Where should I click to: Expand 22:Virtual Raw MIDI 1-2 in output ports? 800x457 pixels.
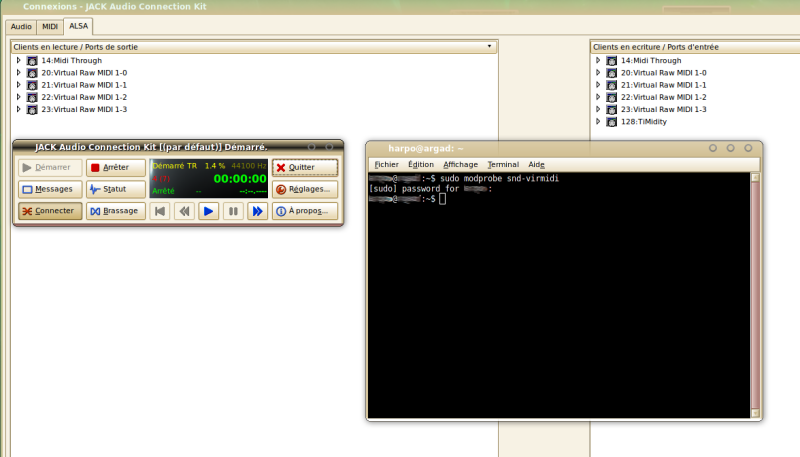click(x=18, y=97)
